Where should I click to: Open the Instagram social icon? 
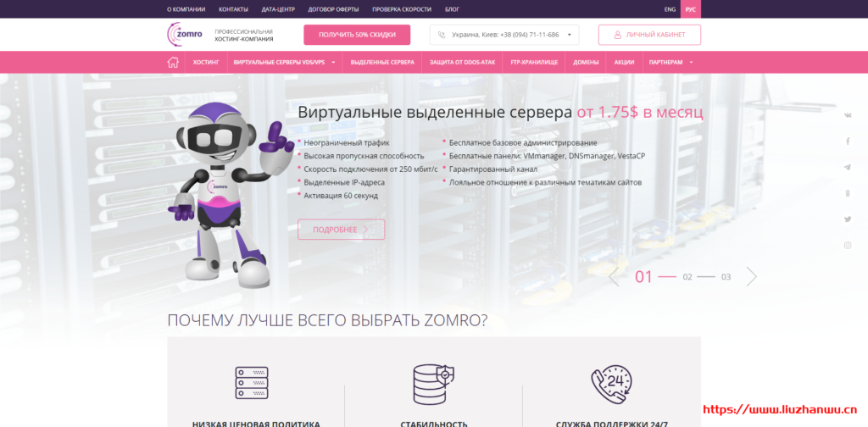pyautogui.click(x=848, y=245)
